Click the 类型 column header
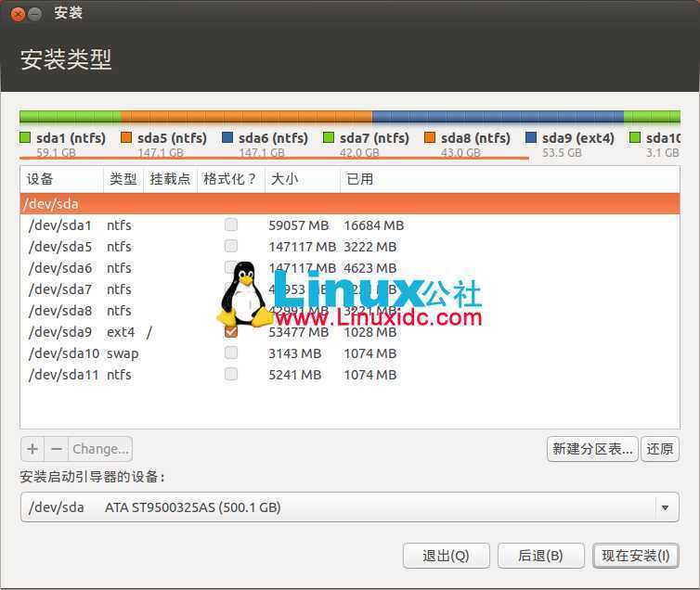This screenshot has width=700, height=590. coord(123,179)
